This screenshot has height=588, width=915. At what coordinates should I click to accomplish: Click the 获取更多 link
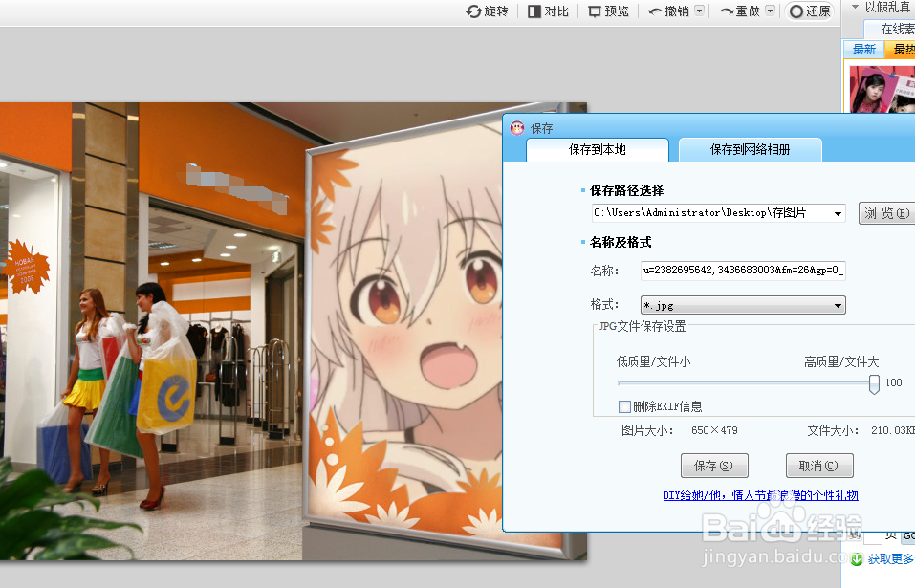[890, 559]
